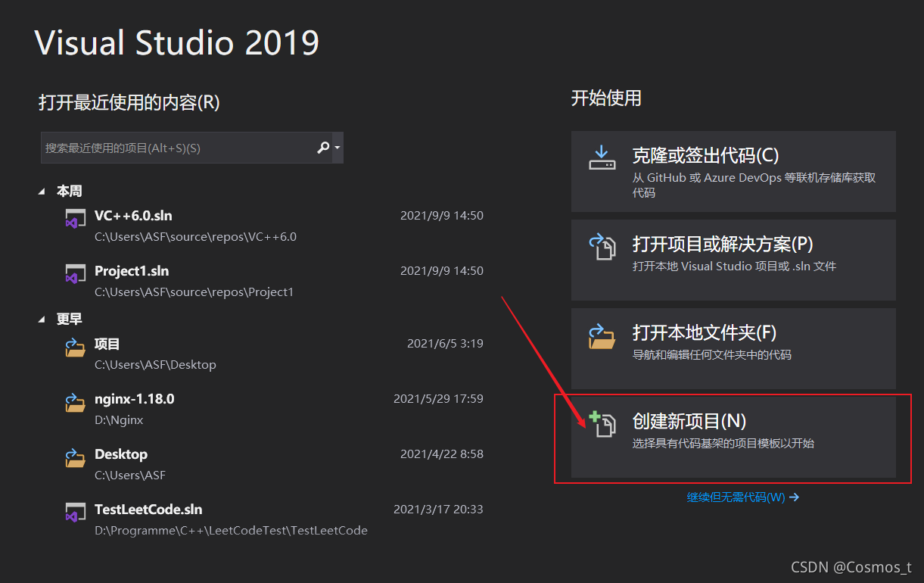Click path C:\Users\ASF\source\repos\VC++6.0

coord(195,236)
